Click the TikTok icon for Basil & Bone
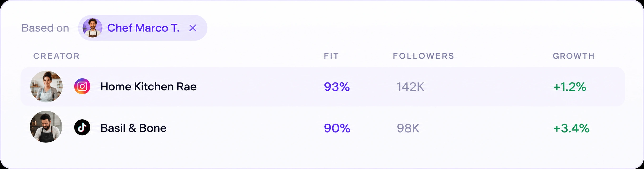644x169 pixels. coord(82,127)
